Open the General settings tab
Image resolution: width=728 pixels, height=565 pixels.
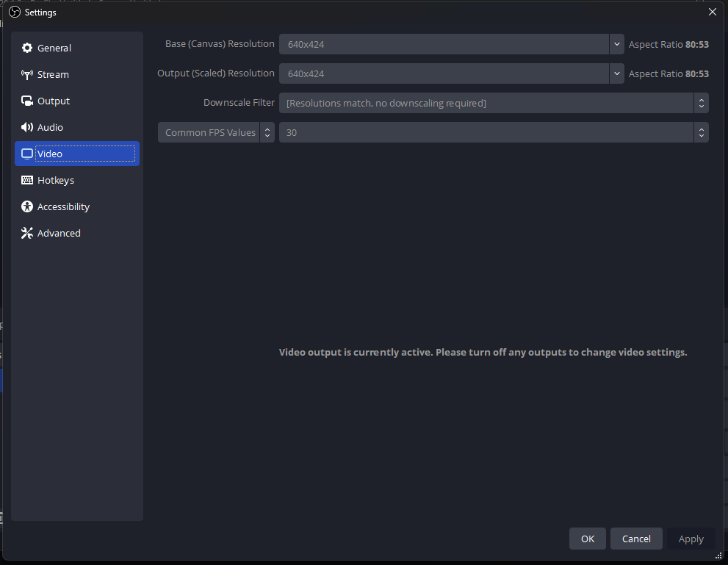click(77, 48)
